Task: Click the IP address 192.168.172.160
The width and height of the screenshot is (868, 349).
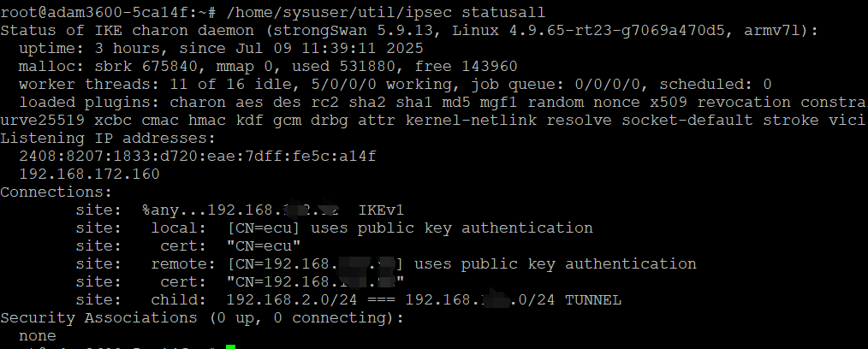Action: (89, 174)
